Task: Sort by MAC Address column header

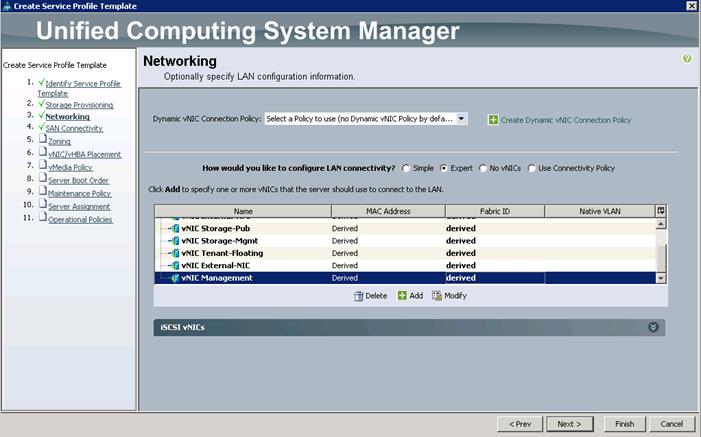Action: pyautogui.click(x=388, y=211)
